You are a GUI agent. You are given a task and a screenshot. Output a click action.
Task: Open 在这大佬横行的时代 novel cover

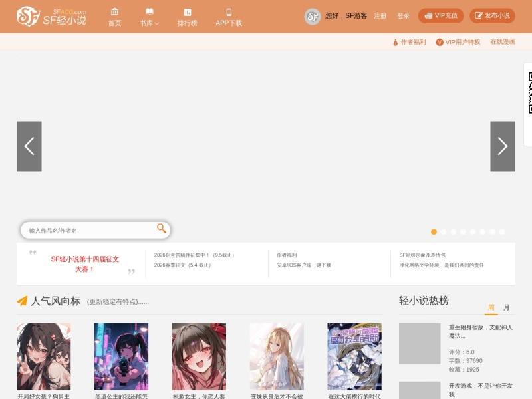(354, 356)
